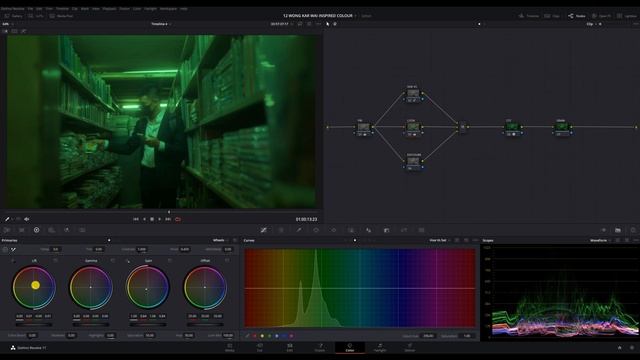This screenshot has width=640, height=360.
Task: Toggle the LUTs panel
Action: tap(36, 16)
